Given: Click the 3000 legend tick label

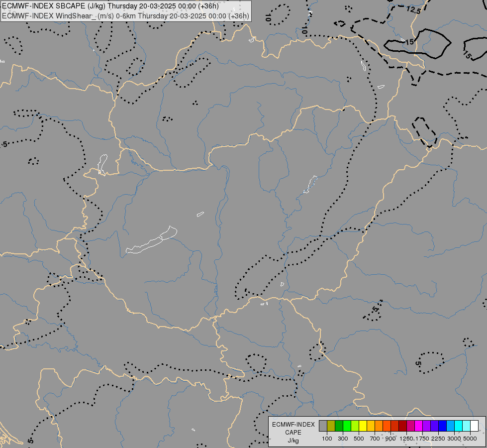Looking at the screenshot, I should (x=454, y=439).
